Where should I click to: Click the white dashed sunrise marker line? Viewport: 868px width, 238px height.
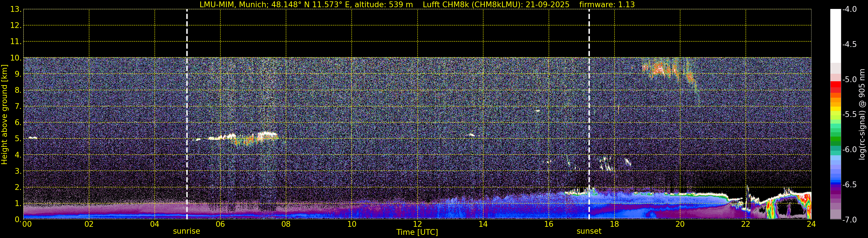pyautogui.click(x=187, y=114)
